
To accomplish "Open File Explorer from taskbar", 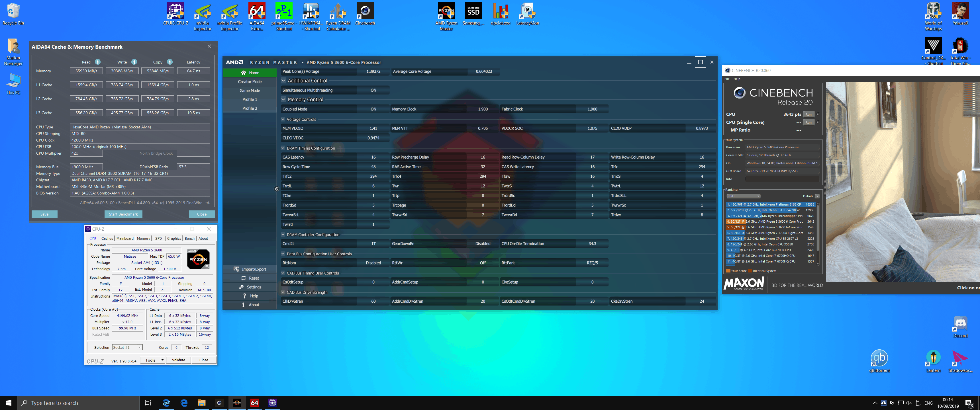I will 201,403.
